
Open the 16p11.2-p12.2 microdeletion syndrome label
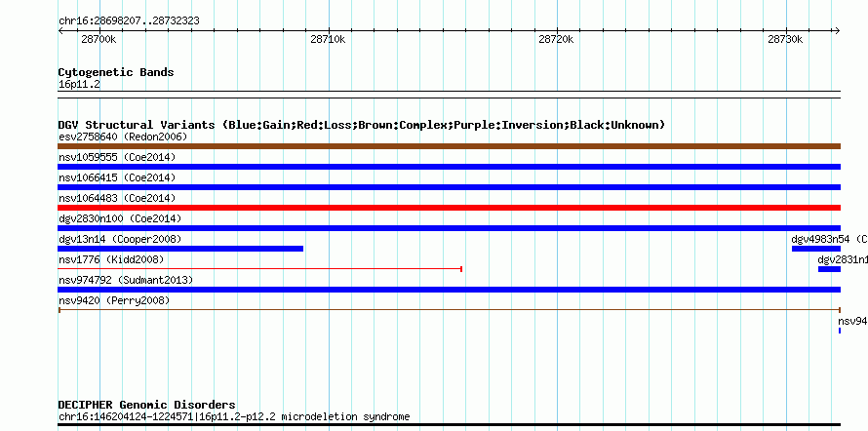[x=234, y=416]
